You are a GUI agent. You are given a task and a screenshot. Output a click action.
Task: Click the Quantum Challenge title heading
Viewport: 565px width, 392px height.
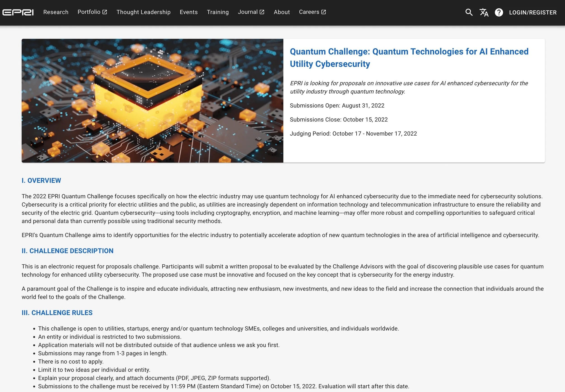coord(409,58)
